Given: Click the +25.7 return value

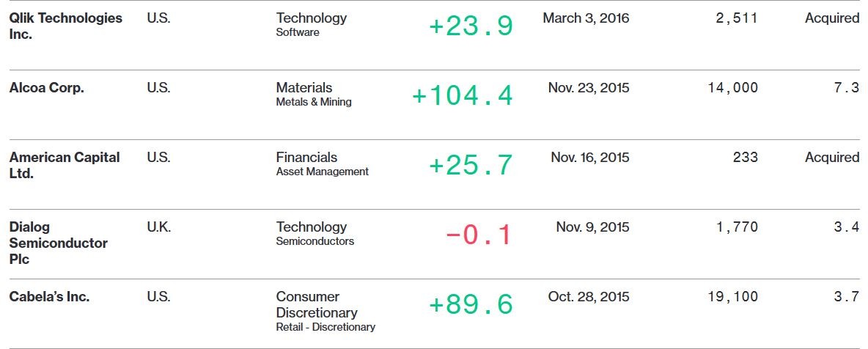Looking at the screenshot, I should click(x=471, y=166).
